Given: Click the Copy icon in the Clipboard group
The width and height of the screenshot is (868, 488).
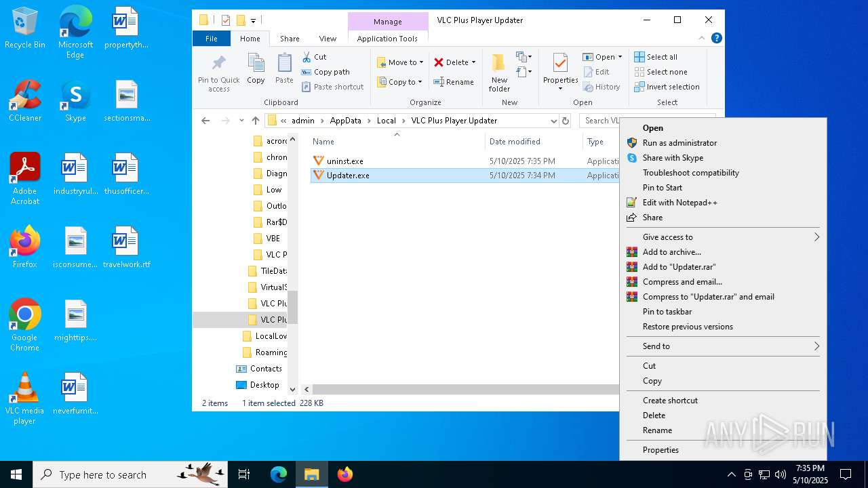Looking at the screenshot, I should pos(256,64).
